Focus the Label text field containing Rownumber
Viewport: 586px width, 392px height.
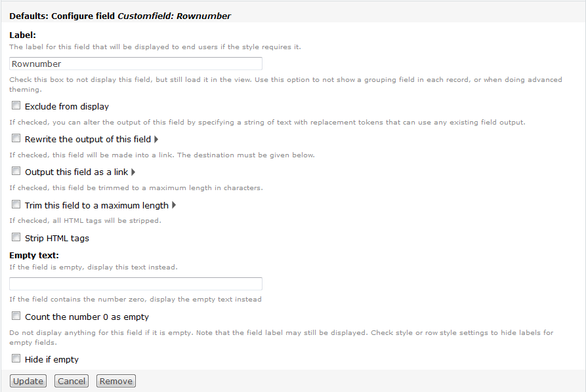coord(136,64)
